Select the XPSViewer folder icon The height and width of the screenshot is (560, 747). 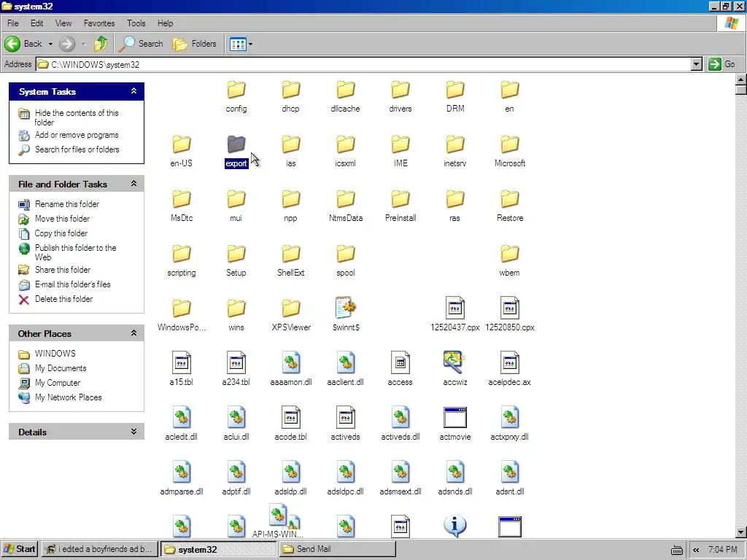(x=290, y=308)
